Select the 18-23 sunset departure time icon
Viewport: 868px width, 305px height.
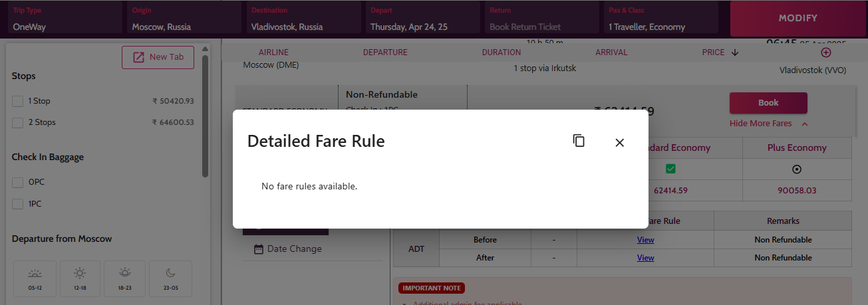[x=124, y=273]
